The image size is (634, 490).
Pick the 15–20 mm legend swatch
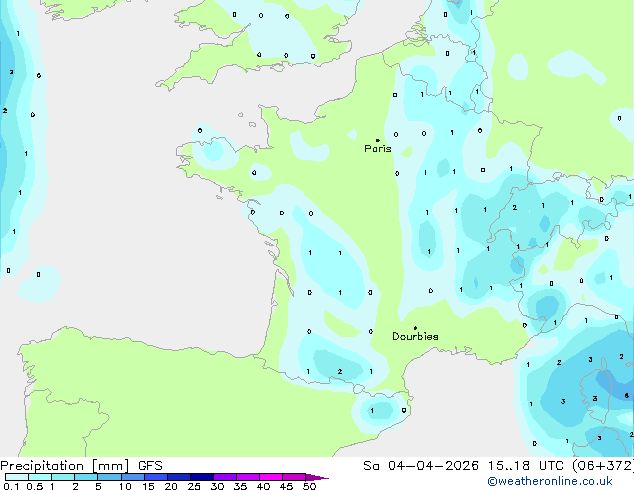156,477
